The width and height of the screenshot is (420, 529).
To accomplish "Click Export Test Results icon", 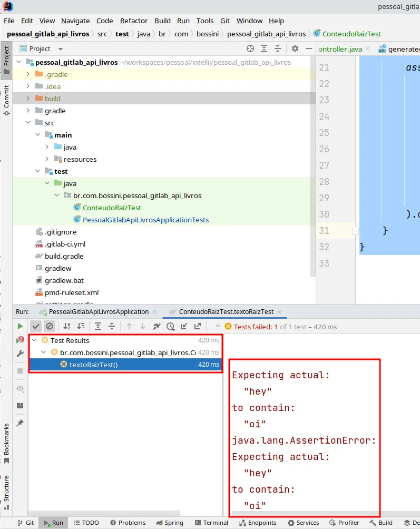I will click(x=198, y=326).
